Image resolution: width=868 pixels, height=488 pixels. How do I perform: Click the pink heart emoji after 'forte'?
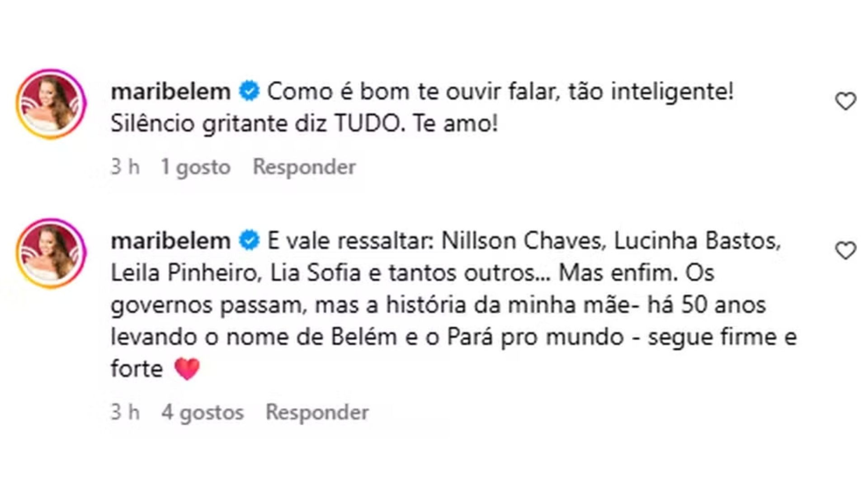(x=187, y=369)
